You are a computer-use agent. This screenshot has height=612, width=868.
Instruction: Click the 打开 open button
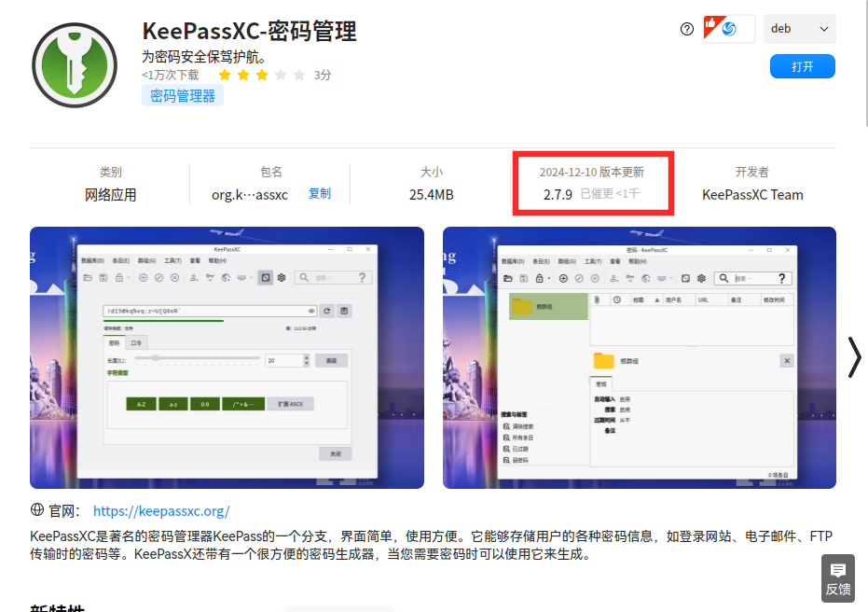coord(802,66)
